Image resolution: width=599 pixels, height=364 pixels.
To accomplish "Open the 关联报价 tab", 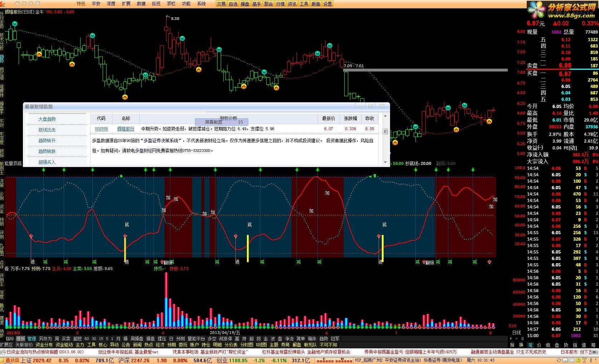I will 24,345.
